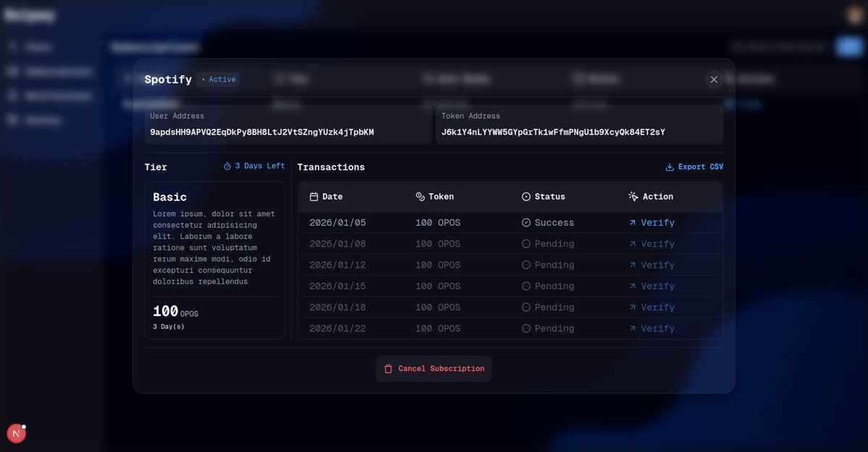Click the Export CSV download icon
This screenshot has height=452, width=868.
coord(669,167)
